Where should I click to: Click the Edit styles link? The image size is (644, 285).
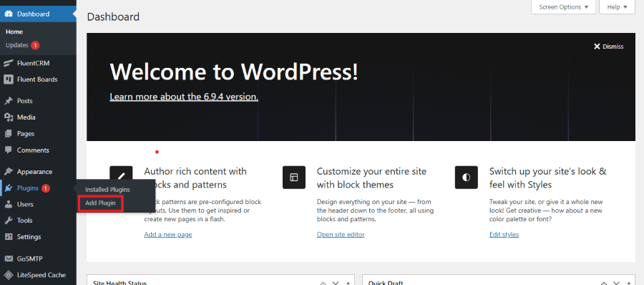tap(504, 234)
